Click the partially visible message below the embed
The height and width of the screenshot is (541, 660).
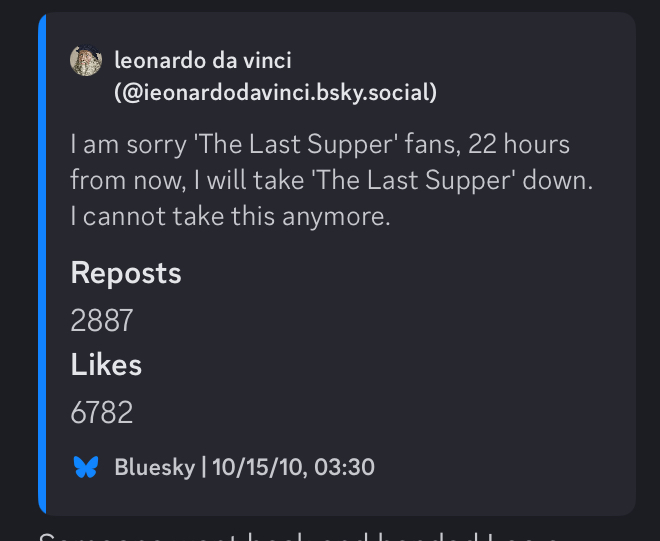(x=300, y=535)
